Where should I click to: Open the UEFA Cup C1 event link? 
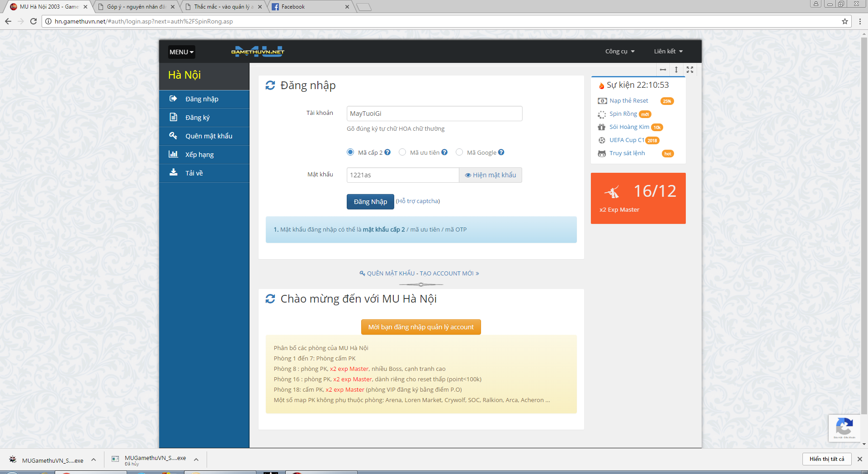pos(627,140)
